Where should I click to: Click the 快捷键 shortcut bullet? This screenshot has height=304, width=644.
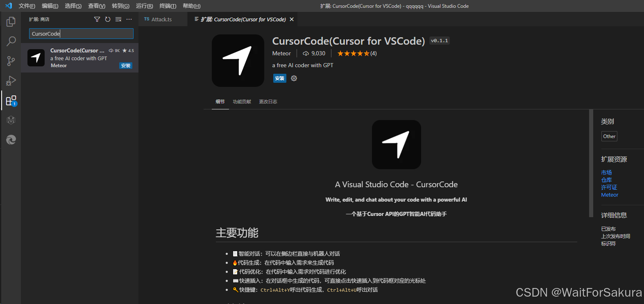click(x=305, y=290)
